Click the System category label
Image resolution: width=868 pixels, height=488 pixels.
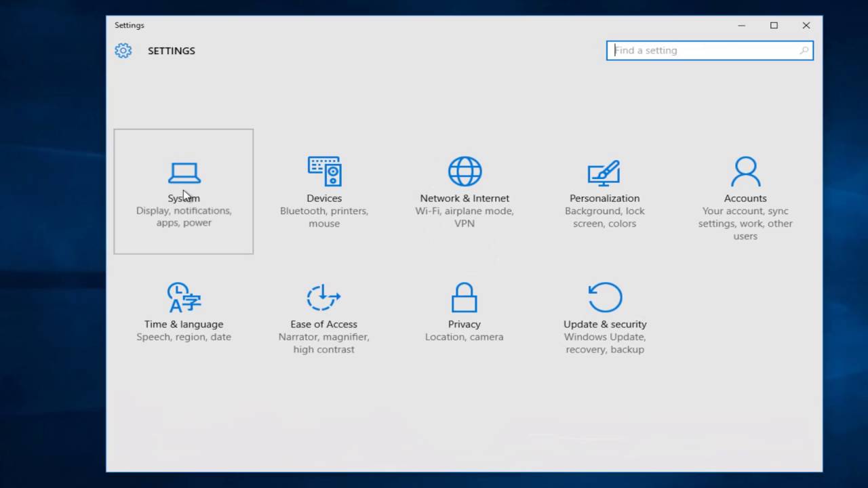[184, 198]
